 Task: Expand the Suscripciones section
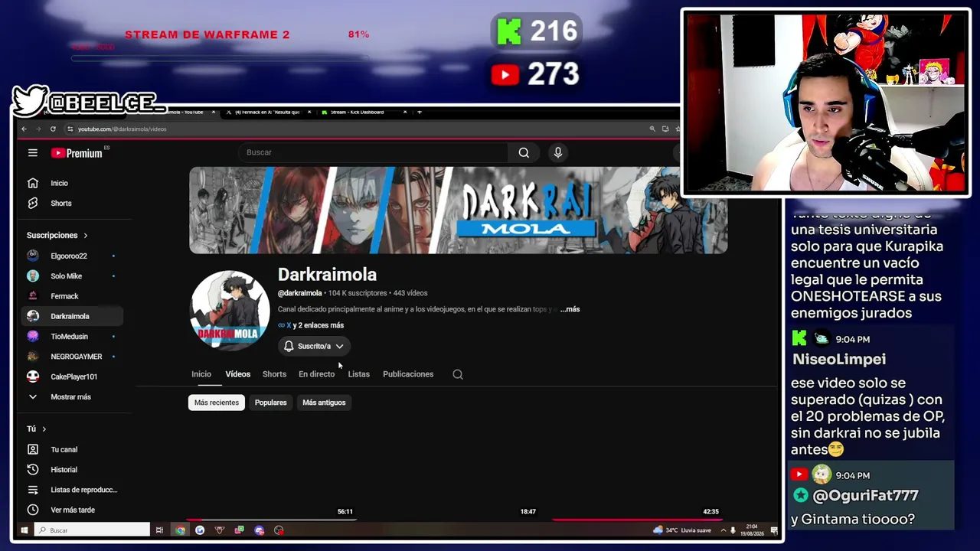pyautogui.click(x=57, y=236)
